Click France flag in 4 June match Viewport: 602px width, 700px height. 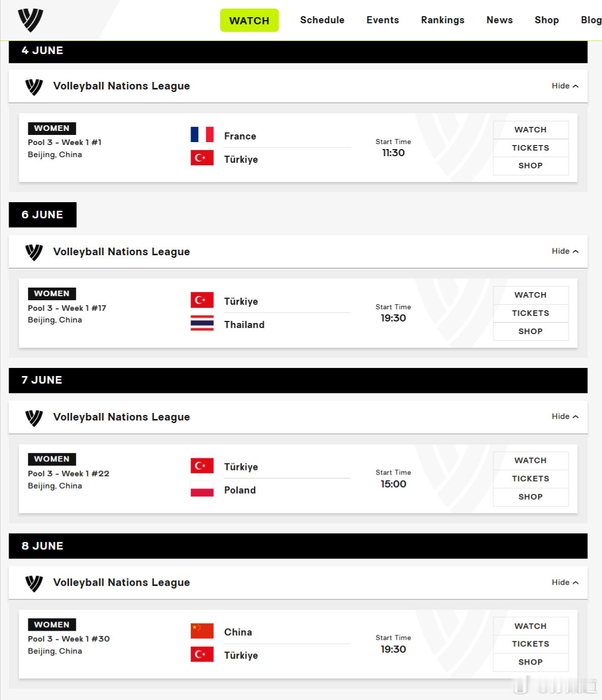202,135
